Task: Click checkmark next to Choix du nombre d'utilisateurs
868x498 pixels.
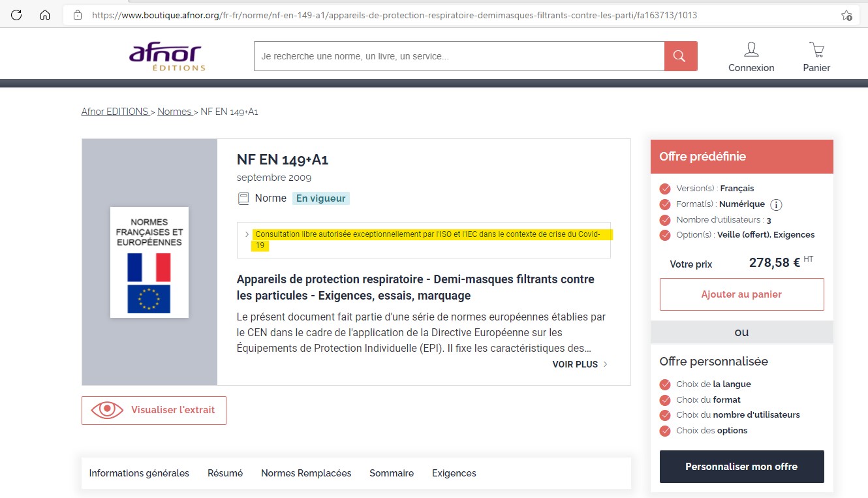Action: click(x=665, y=415)
